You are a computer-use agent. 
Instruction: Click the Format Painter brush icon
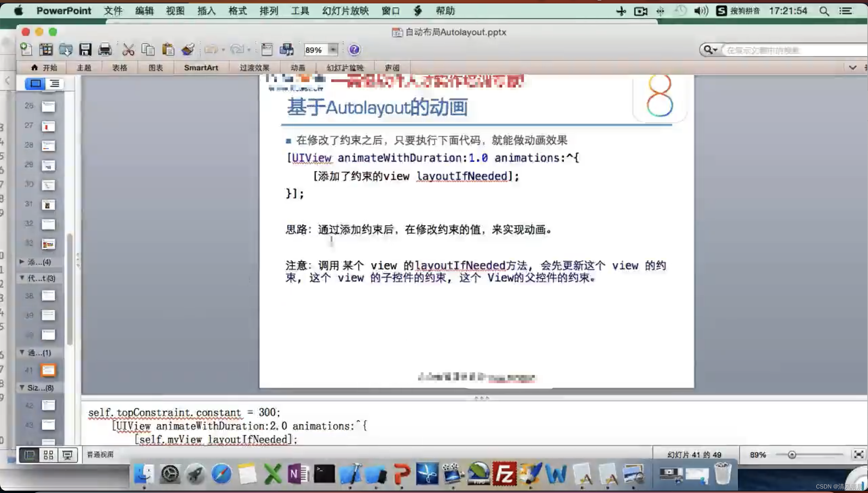click(x=188, y=50)
